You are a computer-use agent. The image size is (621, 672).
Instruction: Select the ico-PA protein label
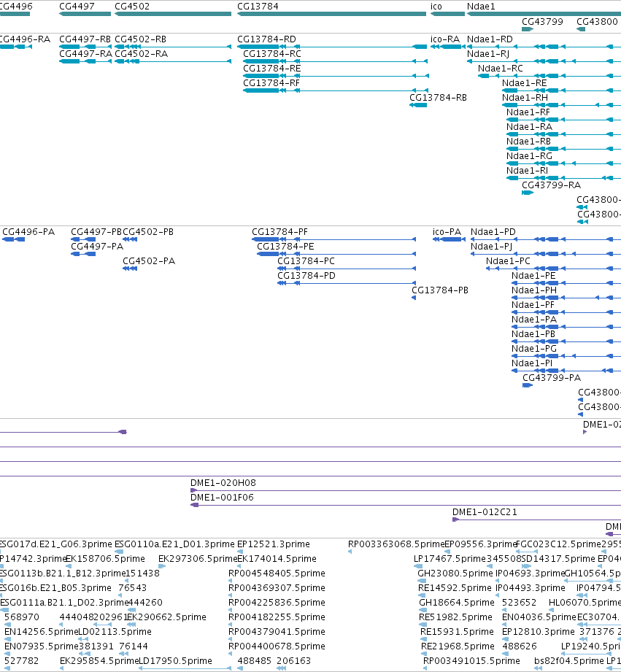coord(447,232)
